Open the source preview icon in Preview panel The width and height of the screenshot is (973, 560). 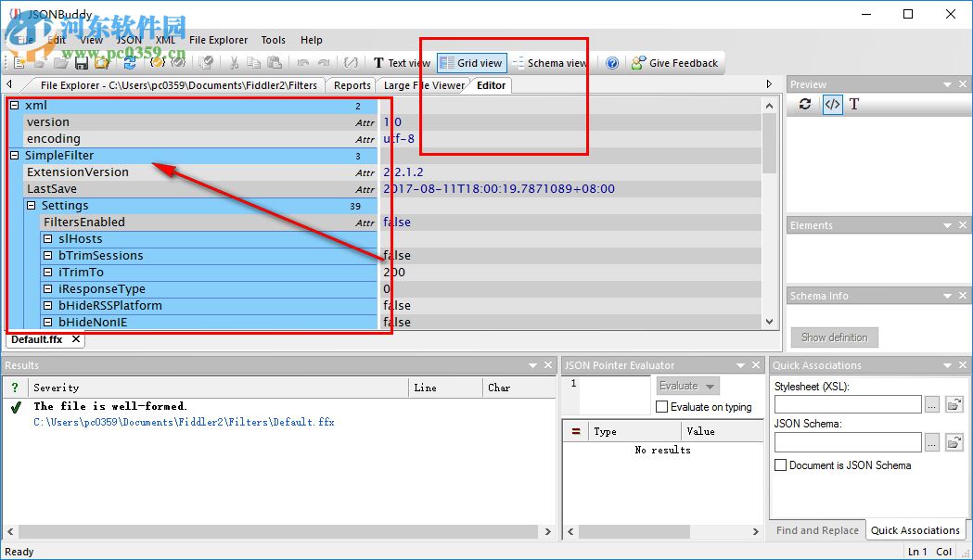point(832,104)
